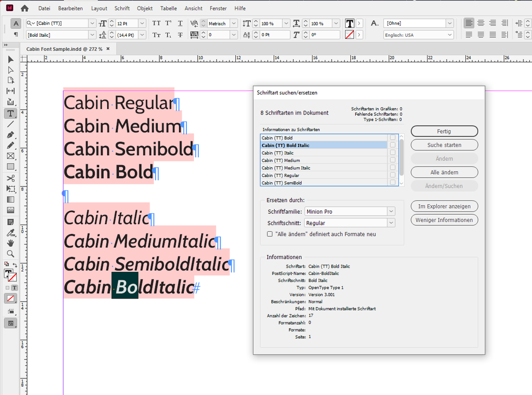Open the Schriftfamilie Minion Pro dropdown
532x395 pixels.
coord(391,211)
